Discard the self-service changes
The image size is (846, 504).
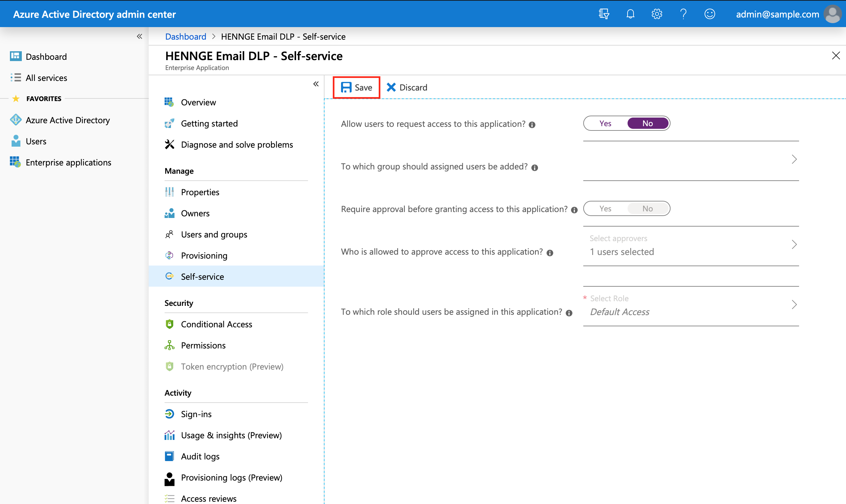407,87
